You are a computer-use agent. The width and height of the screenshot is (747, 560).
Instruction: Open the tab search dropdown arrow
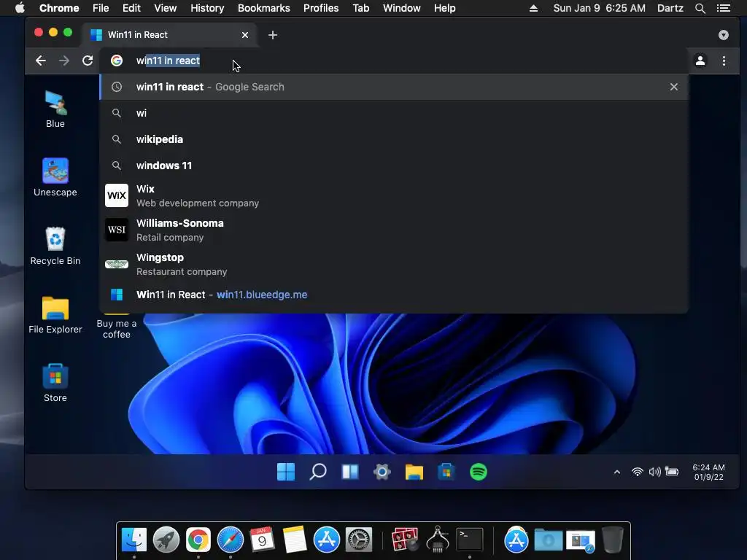[723, 35]
